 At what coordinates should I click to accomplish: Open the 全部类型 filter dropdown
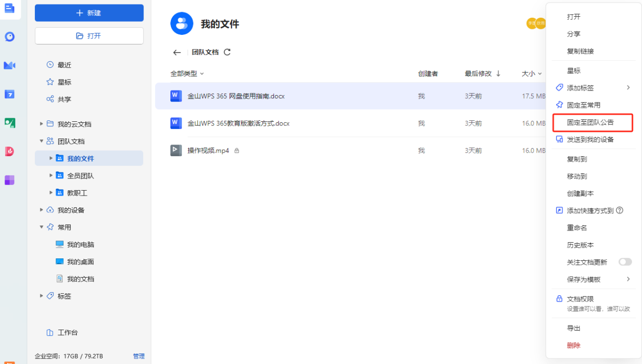click(187, 74)
